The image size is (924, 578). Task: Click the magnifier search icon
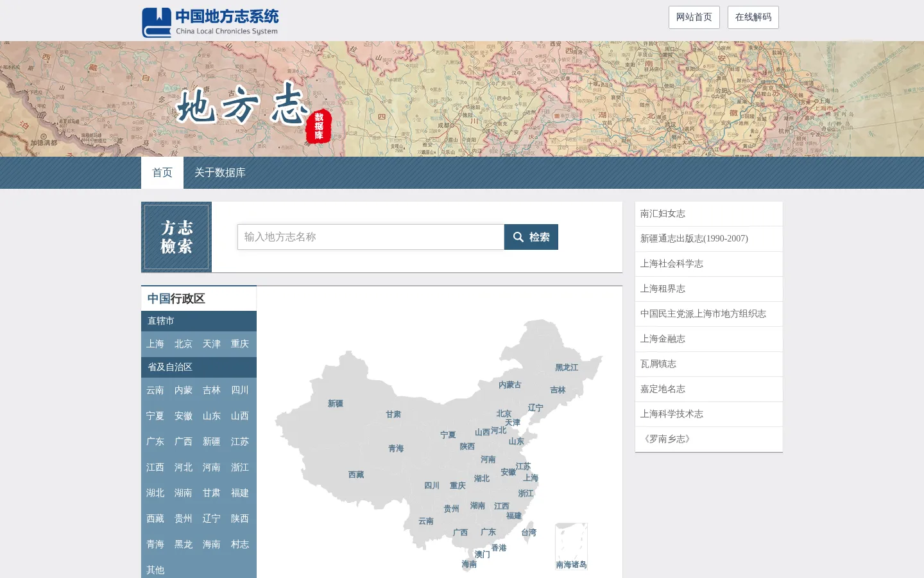(x=518, y=237)
